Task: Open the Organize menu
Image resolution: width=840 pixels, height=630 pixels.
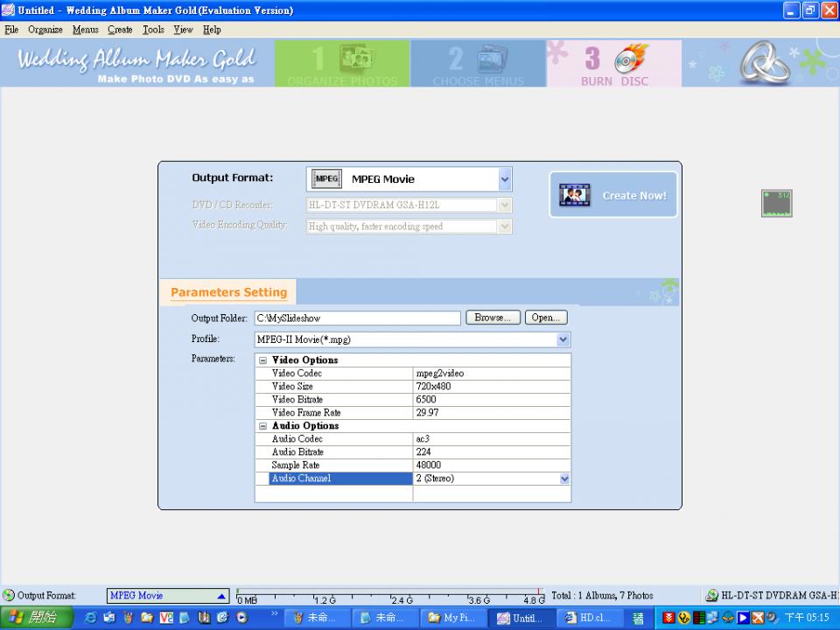Action: [x=45, y=30]
